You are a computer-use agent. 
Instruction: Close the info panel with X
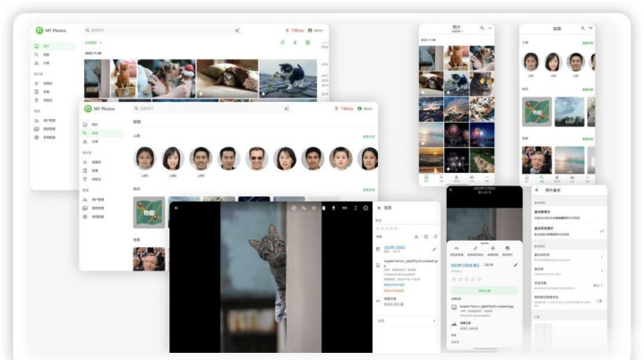click(379, 208)
